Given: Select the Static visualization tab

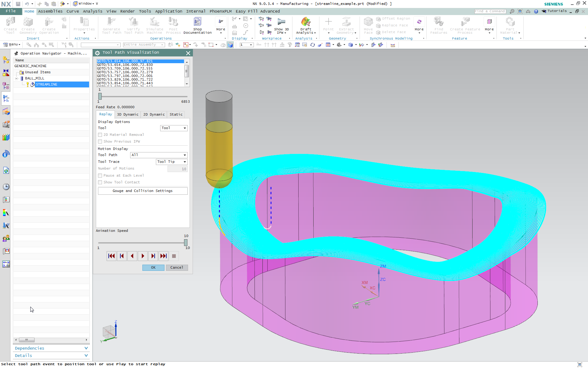Looking at the screenshot, I should coord(176,114).
